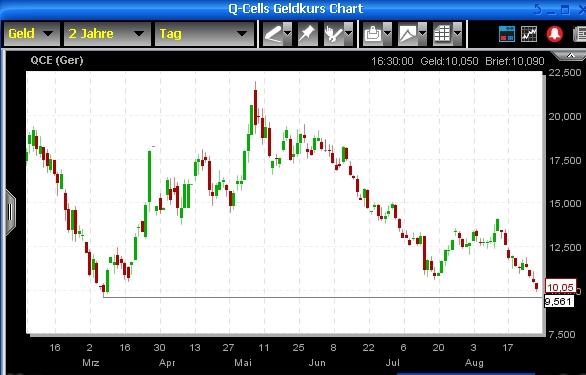Viewport: 586px width, 375px height.
Task: Click the Aug month label on date axis
Action: [474, 363]
